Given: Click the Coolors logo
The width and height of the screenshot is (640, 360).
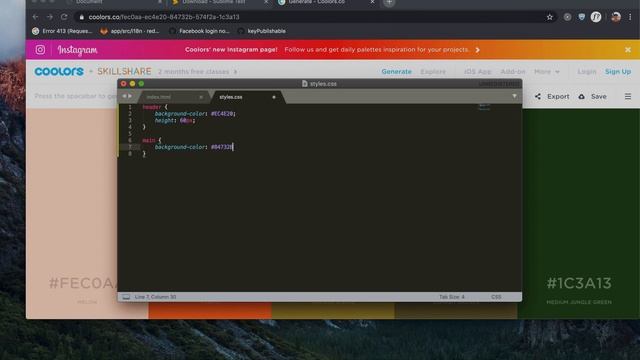Looking at the screenshot, I should (59, 71).
